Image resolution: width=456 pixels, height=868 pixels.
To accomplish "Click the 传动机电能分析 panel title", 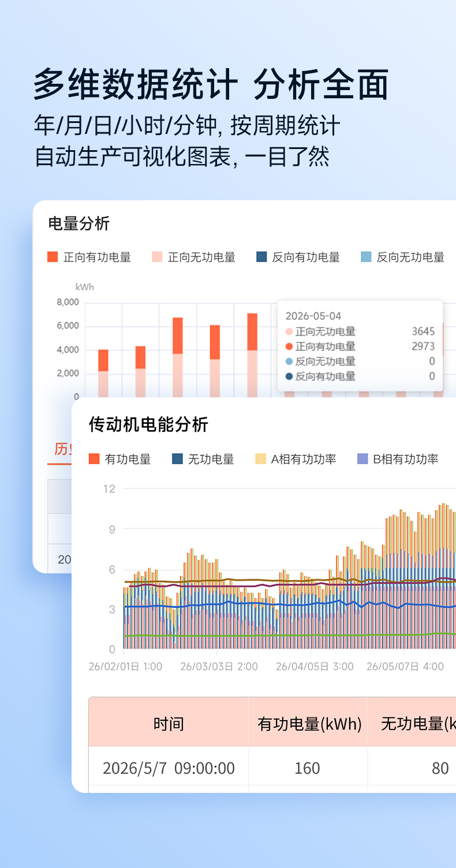I will tap(148, 424).
